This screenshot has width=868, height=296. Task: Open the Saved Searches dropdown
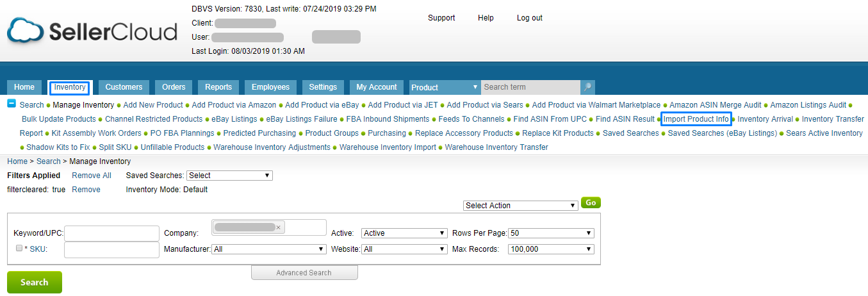229,176
